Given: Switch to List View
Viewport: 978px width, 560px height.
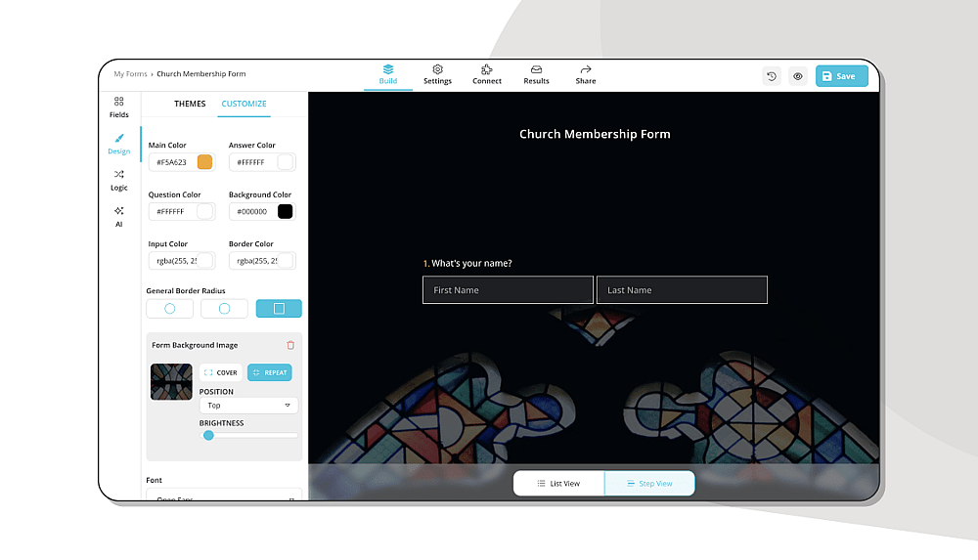Looking at the screenshot, I should pos(558,484).
